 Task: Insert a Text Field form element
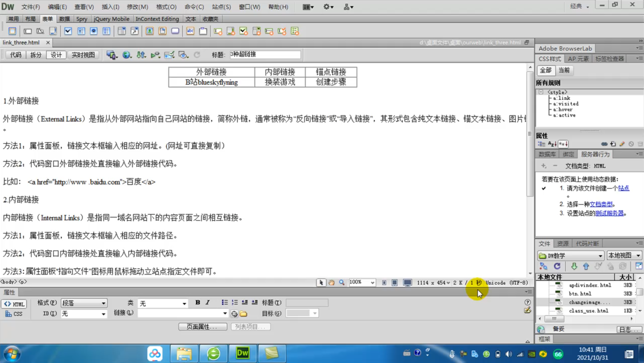(x=28, y=31)
